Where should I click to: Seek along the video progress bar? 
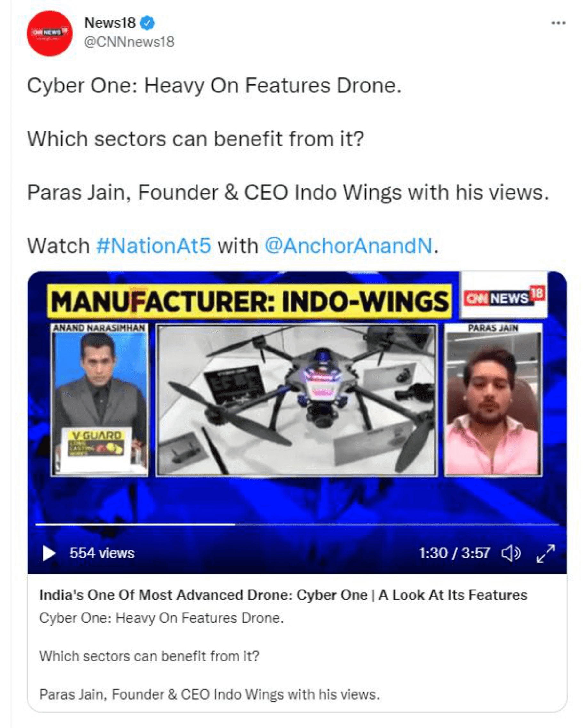[x=297, y=524]
